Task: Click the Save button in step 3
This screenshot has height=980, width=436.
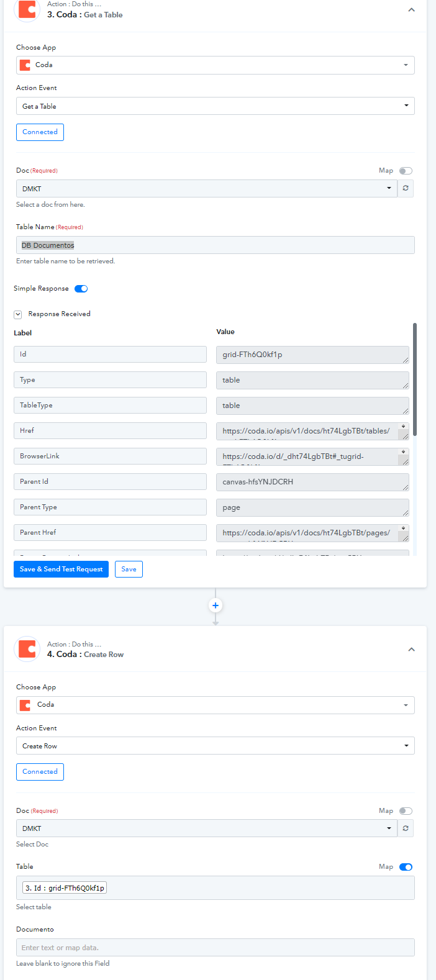Action: (129, 569)
